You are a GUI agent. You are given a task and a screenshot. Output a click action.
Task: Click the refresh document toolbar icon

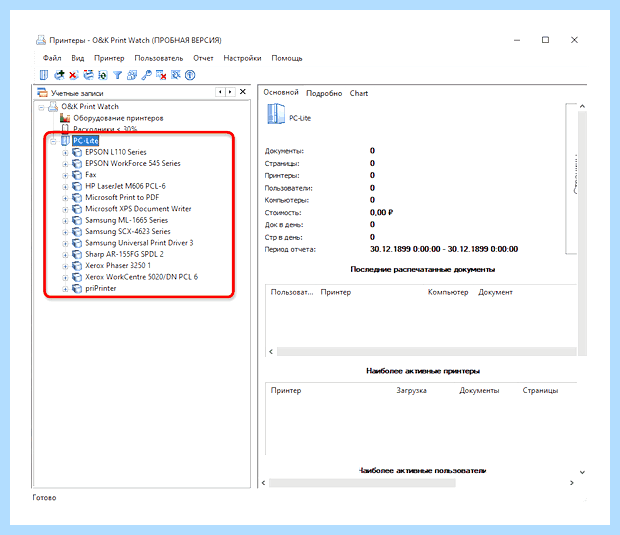(103, 75)
